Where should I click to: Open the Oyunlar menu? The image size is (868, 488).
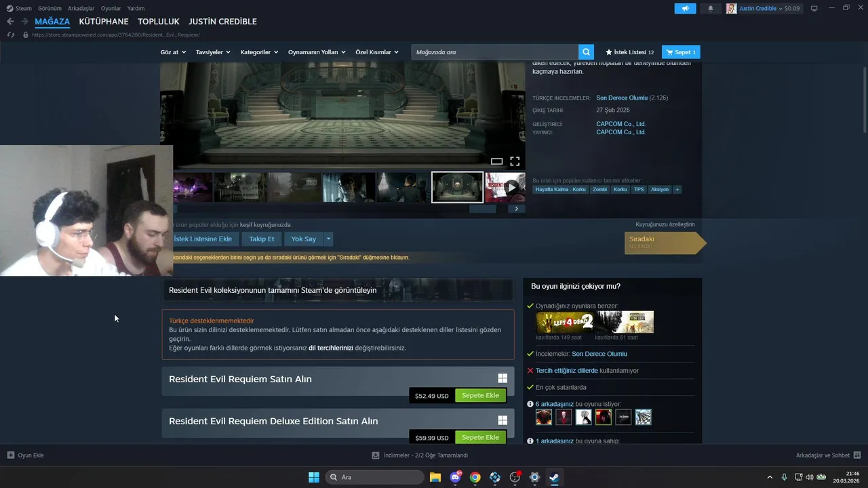(111, 8)
